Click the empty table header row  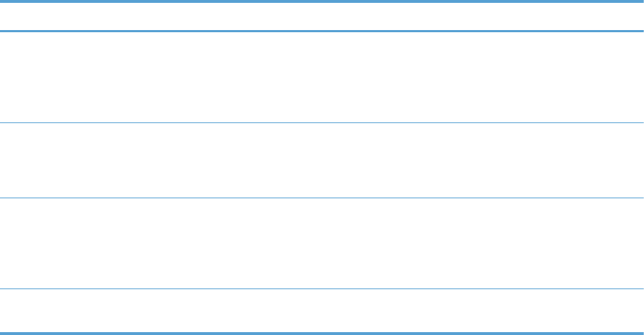click(322, 16)
